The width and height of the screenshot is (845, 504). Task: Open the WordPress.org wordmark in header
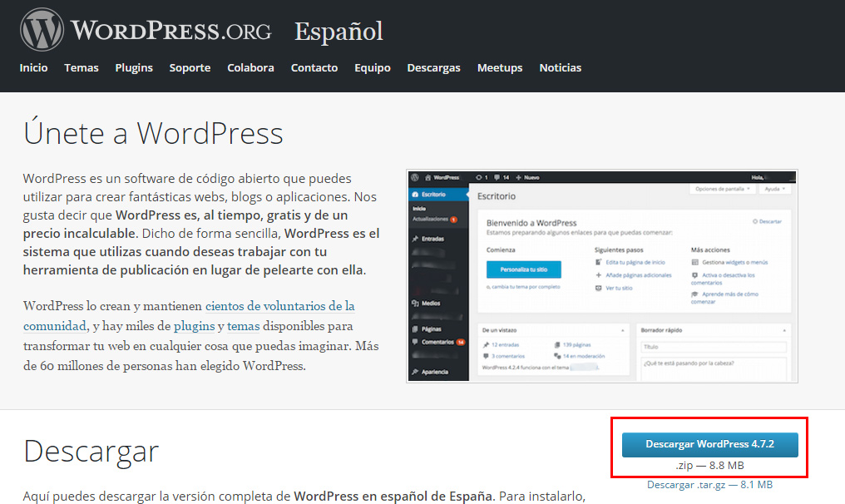tap(170, 30)
